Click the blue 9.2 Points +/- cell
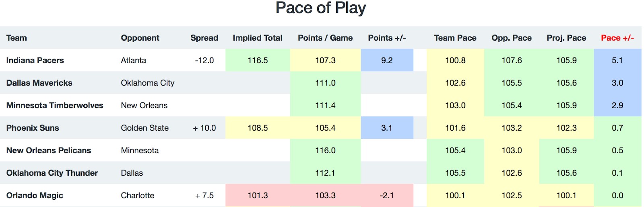 [x=387, y=60]
